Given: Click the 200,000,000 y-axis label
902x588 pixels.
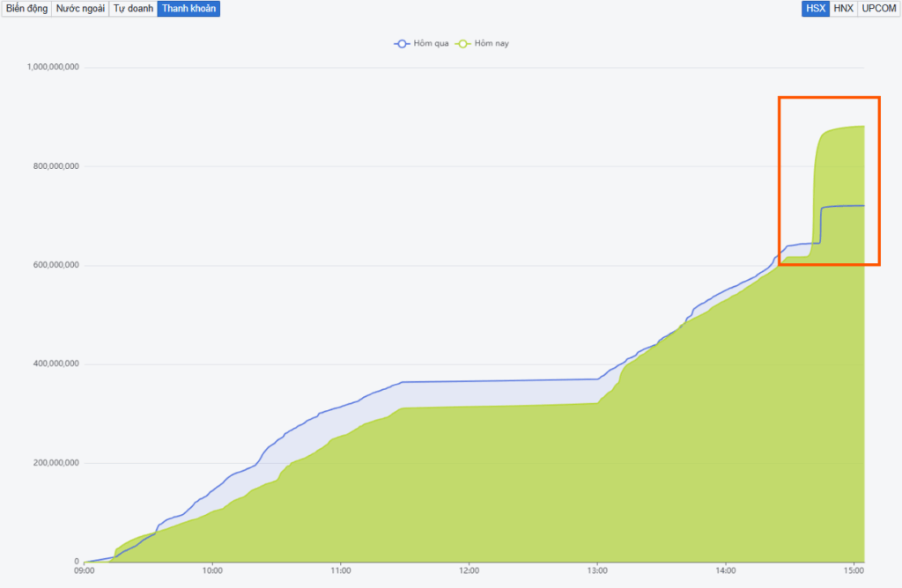Looking at the screenshot, I should point(55,463).
